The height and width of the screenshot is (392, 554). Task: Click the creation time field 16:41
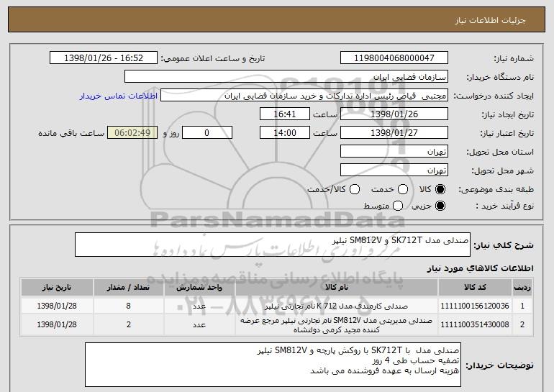[x=285, y=114]
